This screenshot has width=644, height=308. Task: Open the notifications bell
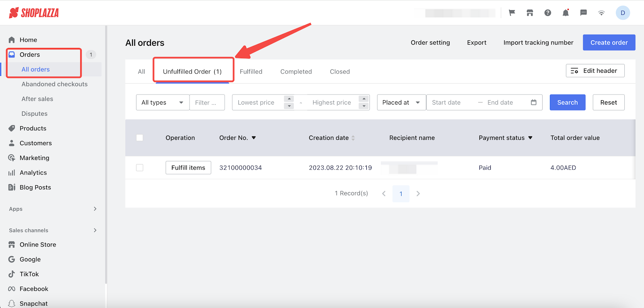[566, 13]
